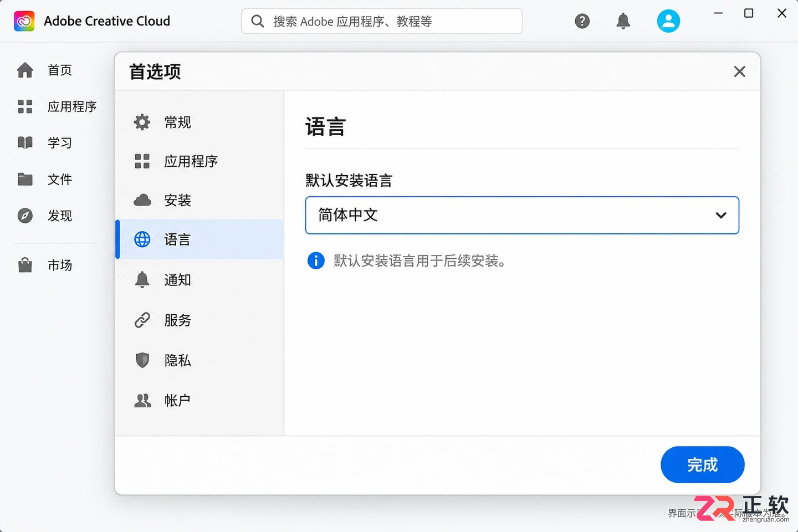This screenshot has height=532, width=798.
Task: Switch to 服务 preferences tab
Action: tap(199, 320)
